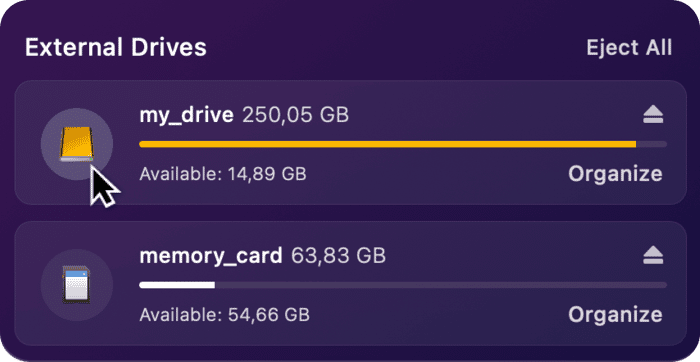Click the empty portion of memory_card bar
This screenshot has width=700, height=362.
pos(441,285)
